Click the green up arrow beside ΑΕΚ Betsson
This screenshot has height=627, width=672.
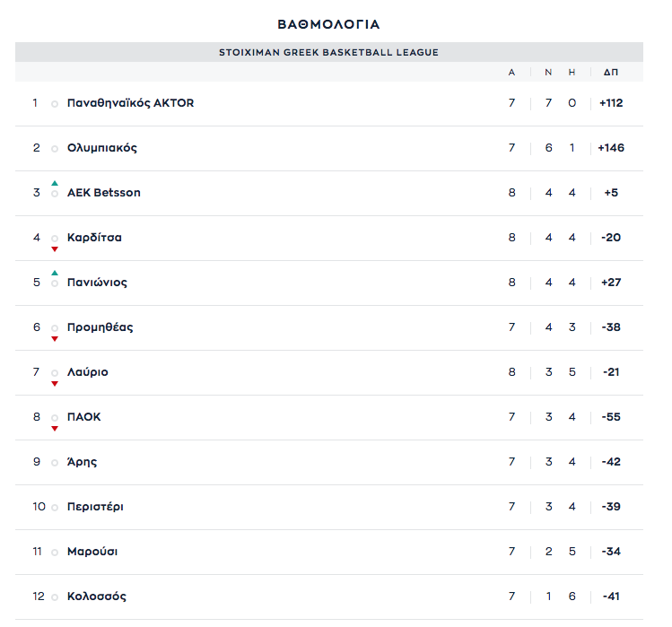tap(55, 183)
